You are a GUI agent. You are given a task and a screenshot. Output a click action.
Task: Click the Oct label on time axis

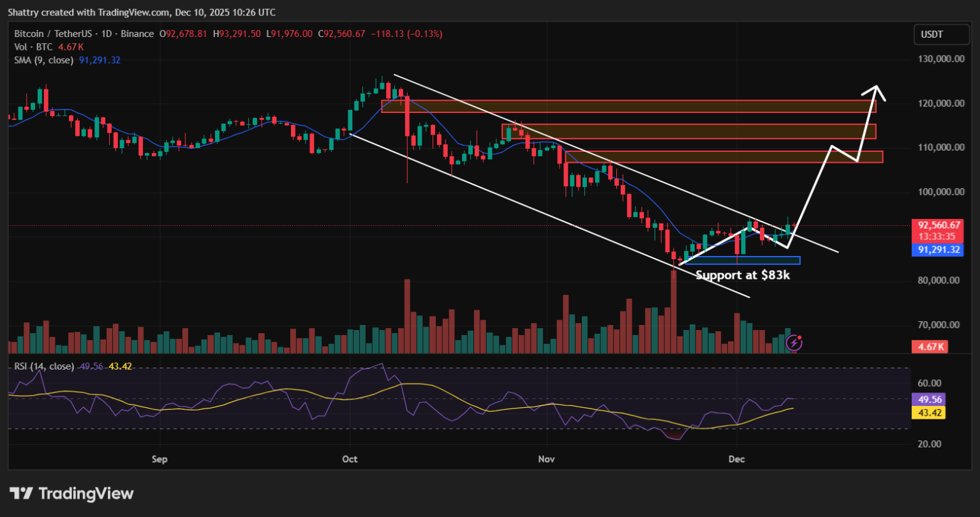coord(350,460)
